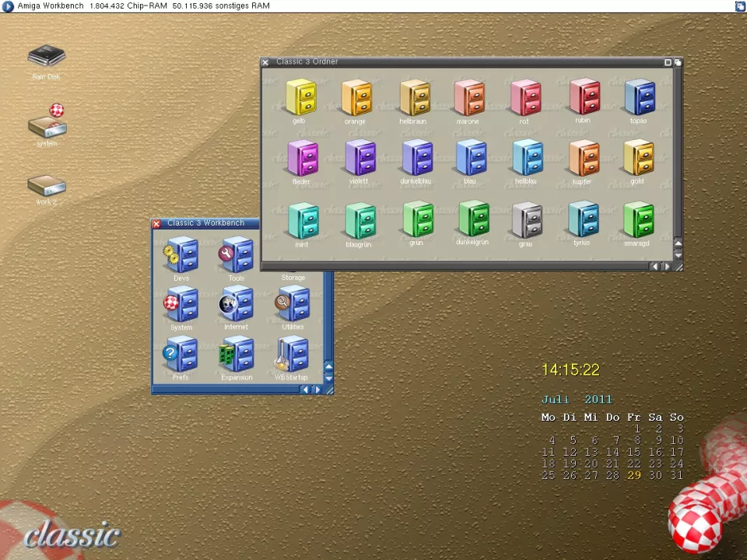Open the WBStartup drawer
Image resolution: width=747 pixels, height=560 pixels.
pos(291,355)
